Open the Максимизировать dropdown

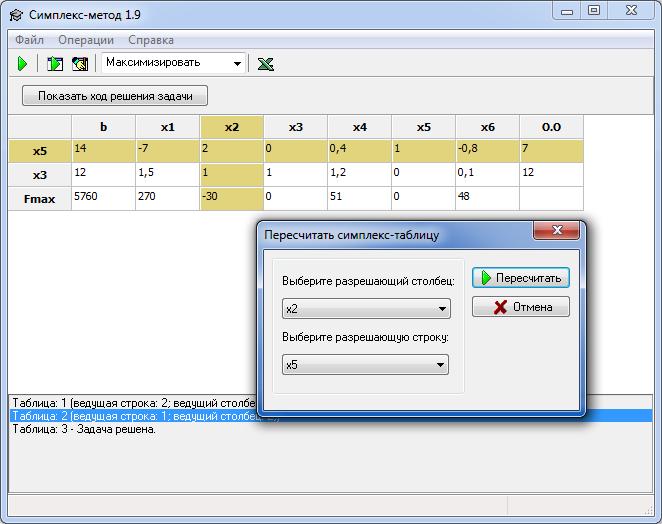point(174,63)
